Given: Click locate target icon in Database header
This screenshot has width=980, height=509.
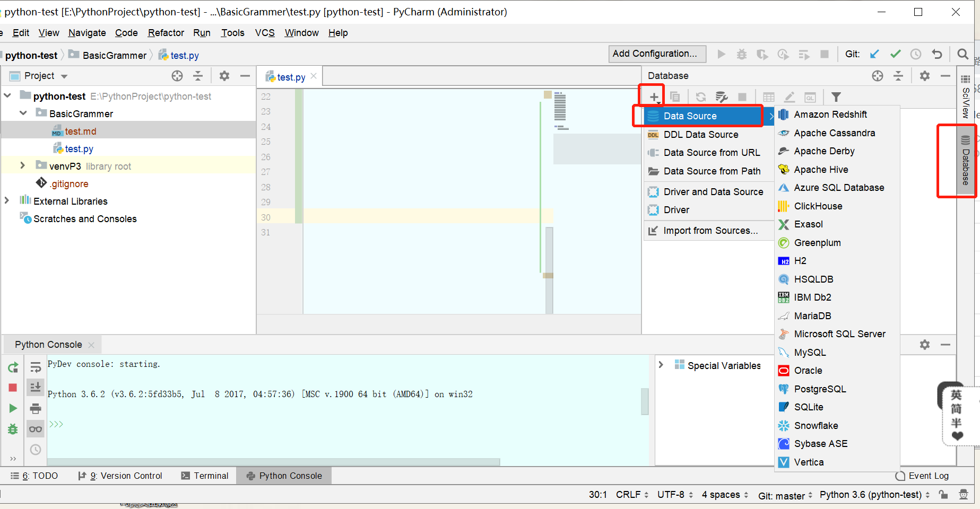Looking at the screenshot, I should tap(878, 76).
